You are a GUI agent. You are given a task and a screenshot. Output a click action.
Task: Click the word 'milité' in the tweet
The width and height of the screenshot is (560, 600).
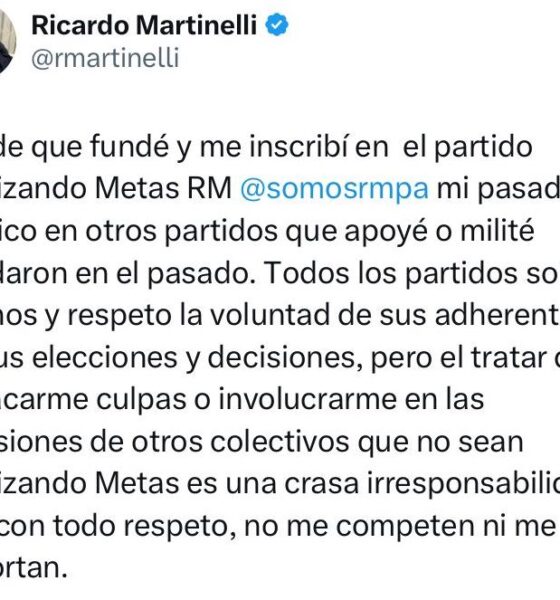(x=497, y=231)
